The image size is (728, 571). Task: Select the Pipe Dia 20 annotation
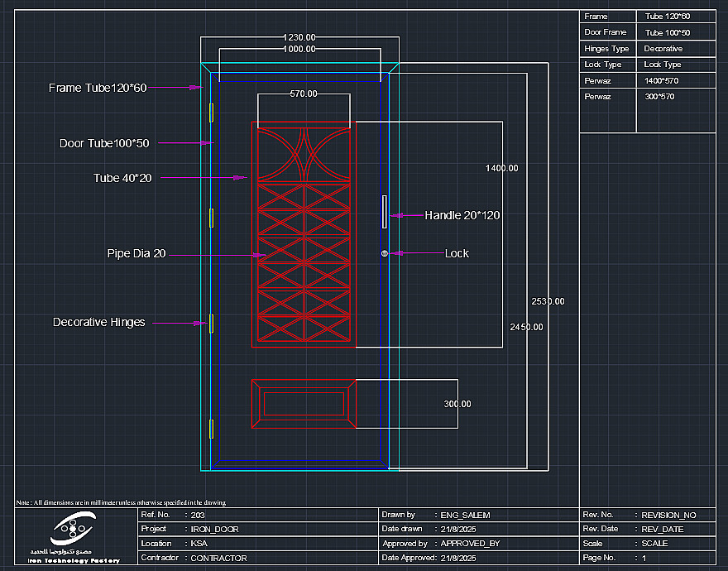click(136, 254)
